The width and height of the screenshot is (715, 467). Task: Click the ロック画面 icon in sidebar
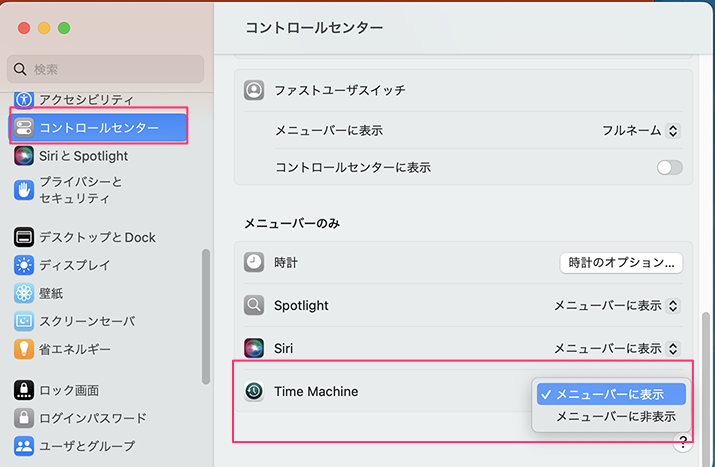click(24, 390)
